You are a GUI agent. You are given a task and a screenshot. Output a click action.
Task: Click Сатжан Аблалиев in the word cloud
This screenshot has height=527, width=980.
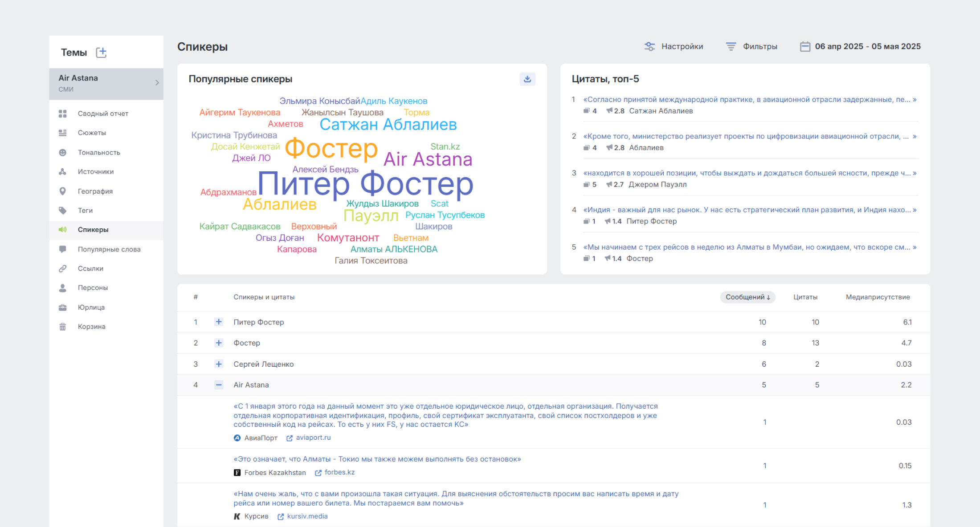pos(388,125)
